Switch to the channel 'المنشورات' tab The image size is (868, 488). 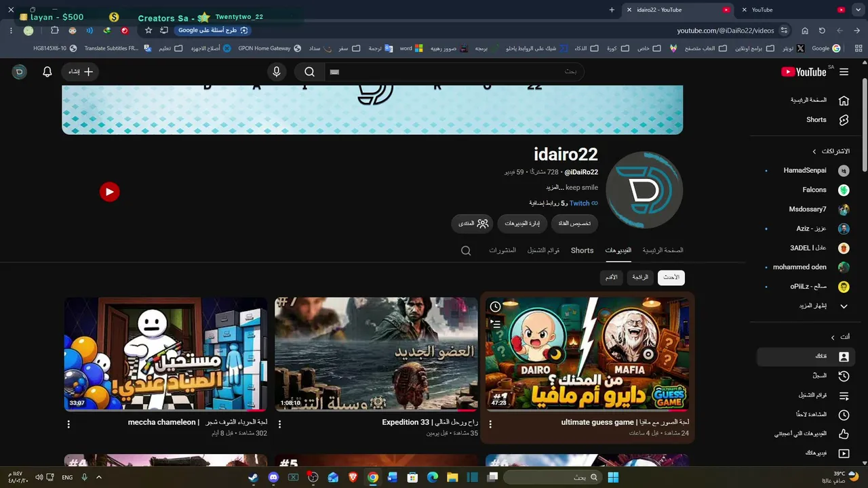pyautogui.click(x=502, y=251)
